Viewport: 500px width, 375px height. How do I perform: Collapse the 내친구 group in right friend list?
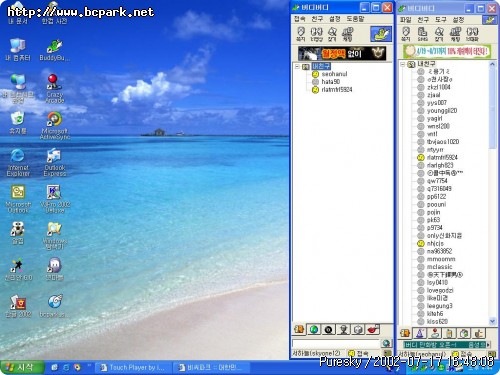pyautogui.click(x=403, y=64)
